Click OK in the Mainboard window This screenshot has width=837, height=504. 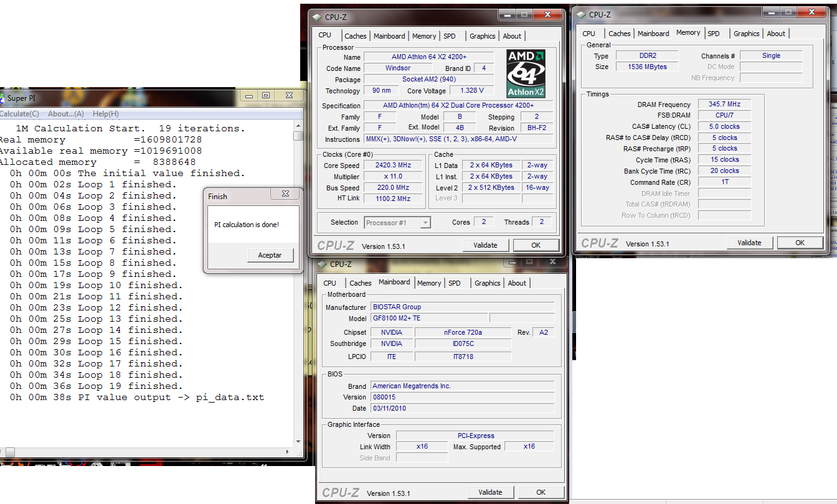click(x=541, y=492)
